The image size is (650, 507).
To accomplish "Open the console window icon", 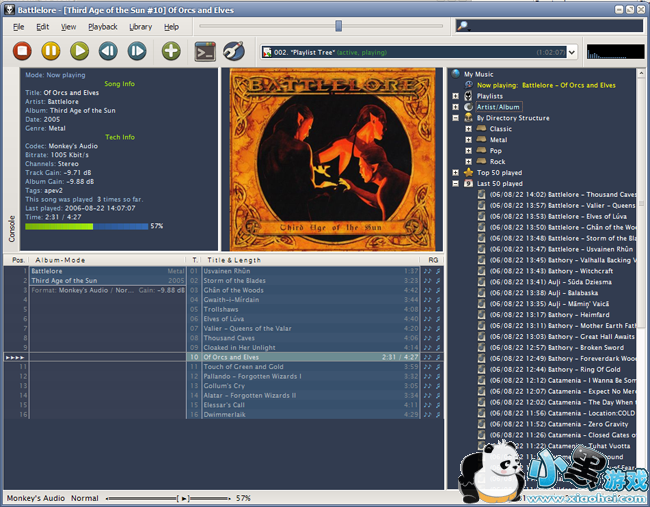I will pyautogui.click(x=205, y=51).
